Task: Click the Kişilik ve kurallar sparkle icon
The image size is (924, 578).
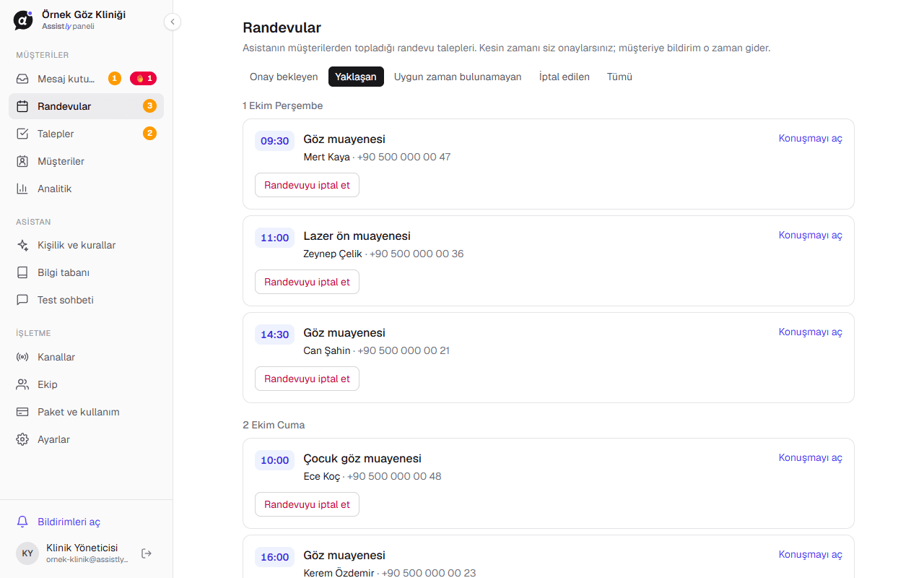Action: pos(23,245)
